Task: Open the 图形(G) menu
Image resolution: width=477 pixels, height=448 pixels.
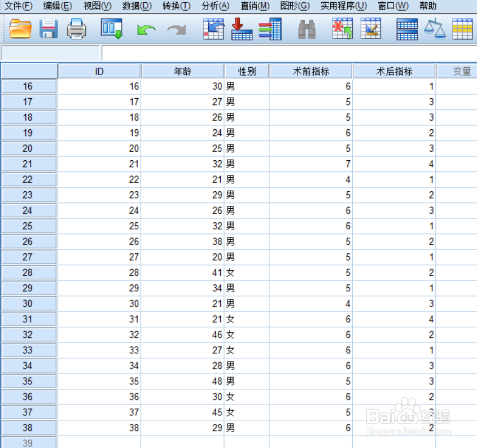Action: [295, 6]
